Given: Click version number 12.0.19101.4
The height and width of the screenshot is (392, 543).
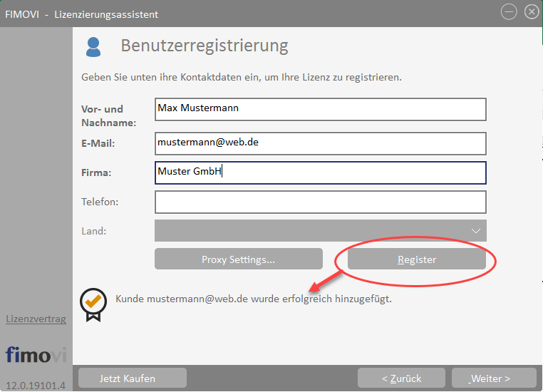Looking at the screenshot, I should coord(36,386).
